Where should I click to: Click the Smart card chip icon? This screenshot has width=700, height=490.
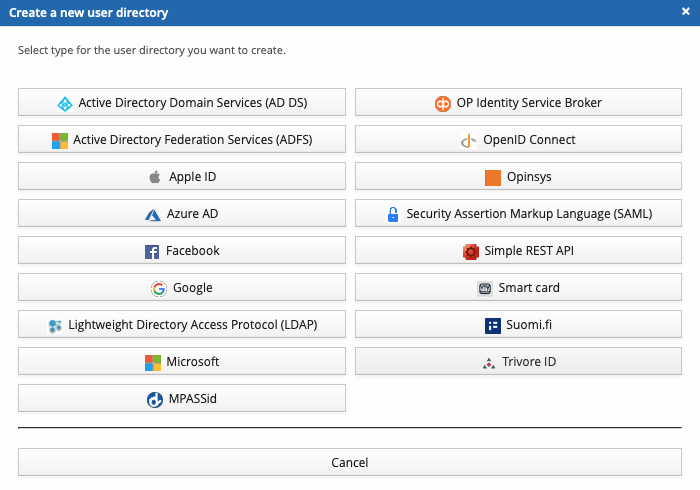pos(485,288)
